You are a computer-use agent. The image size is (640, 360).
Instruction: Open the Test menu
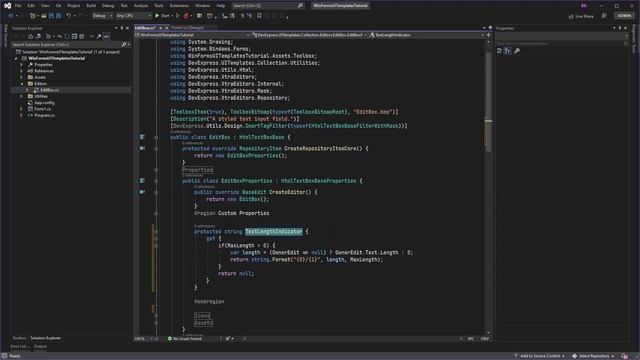click(x=124, y=6)
